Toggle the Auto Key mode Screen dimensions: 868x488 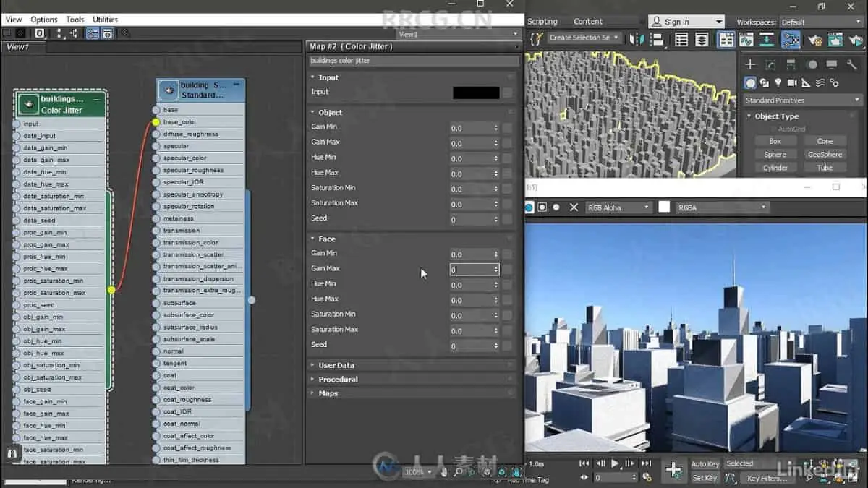(705, 464)
